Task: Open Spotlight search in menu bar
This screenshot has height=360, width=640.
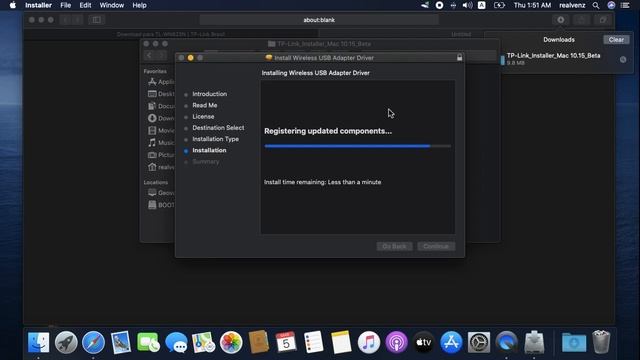Action: (596, 5)
